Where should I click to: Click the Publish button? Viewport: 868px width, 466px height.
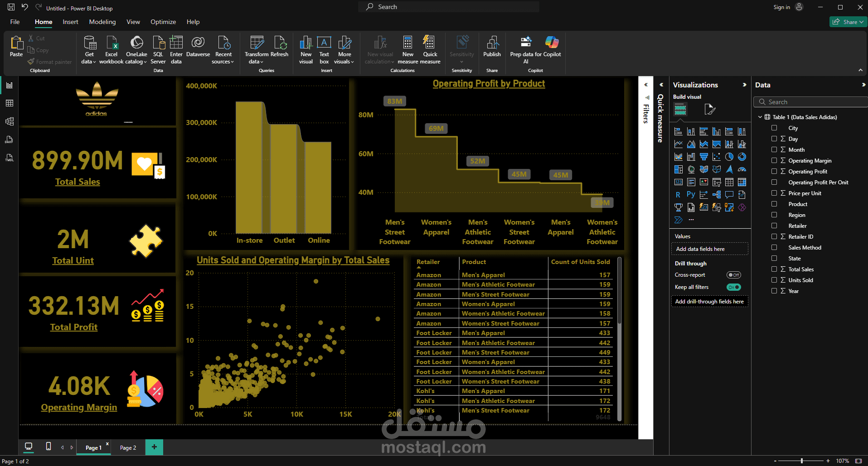tap(492, 47)
